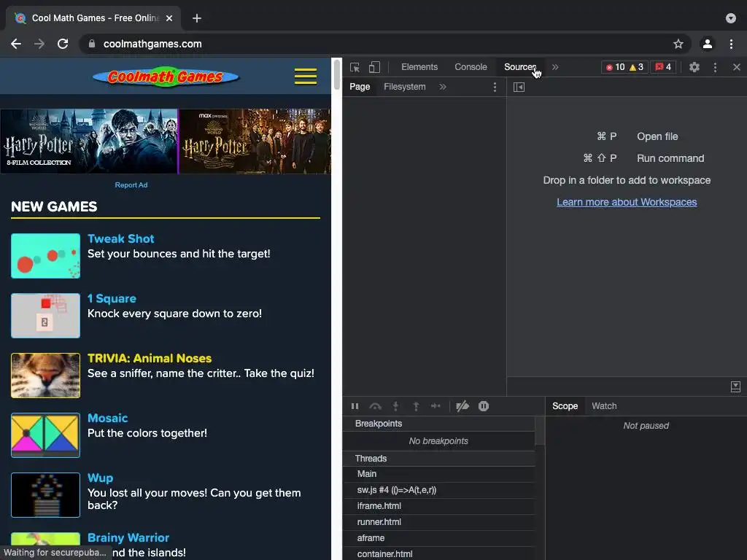Select the Watch tab
Screen dimensions: 747x560
[604, 406]
